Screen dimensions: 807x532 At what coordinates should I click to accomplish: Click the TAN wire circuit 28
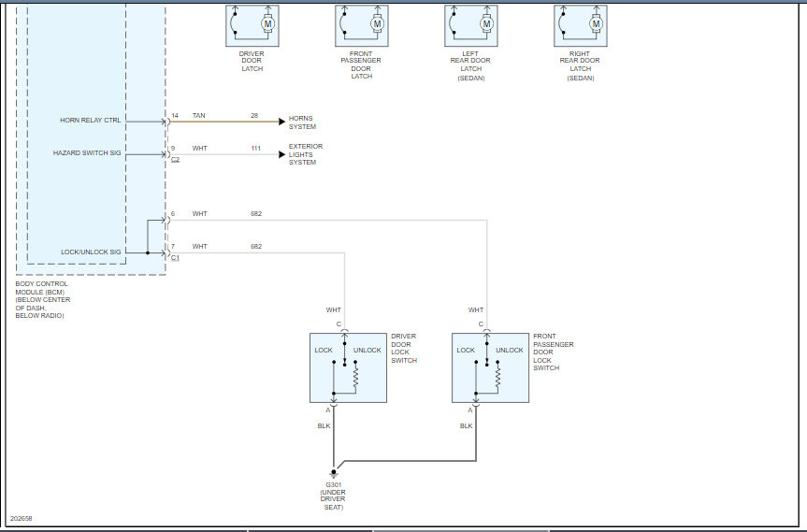(224, 122)
